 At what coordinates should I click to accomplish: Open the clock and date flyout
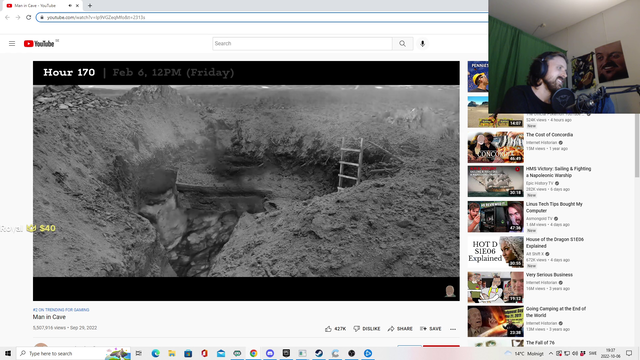coord(611,353)
